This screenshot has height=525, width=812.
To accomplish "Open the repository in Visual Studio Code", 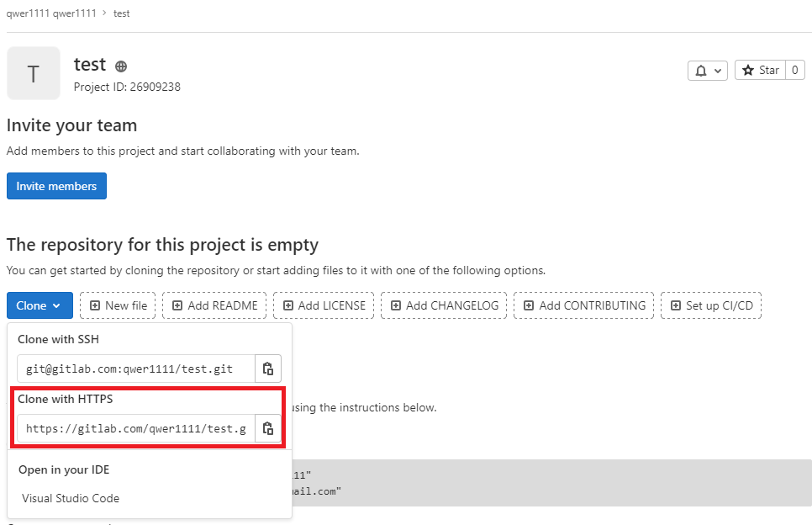I will (x=70, y=498).
